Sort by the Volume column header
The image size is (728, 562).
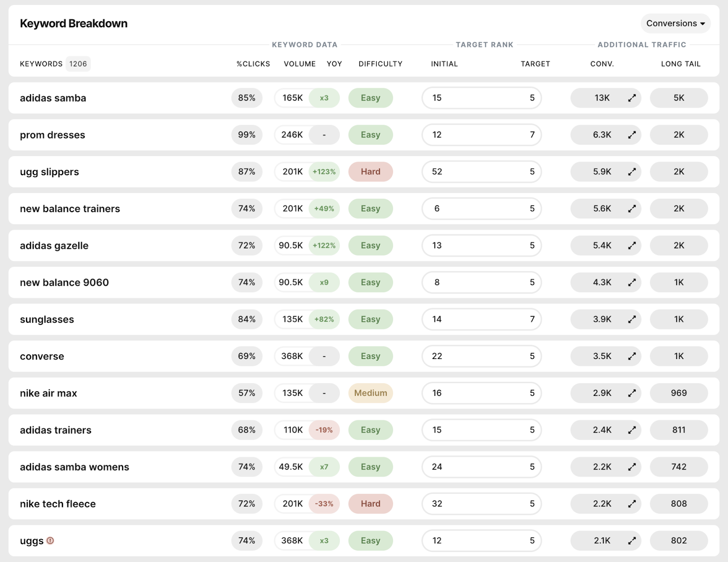[299, 64]
